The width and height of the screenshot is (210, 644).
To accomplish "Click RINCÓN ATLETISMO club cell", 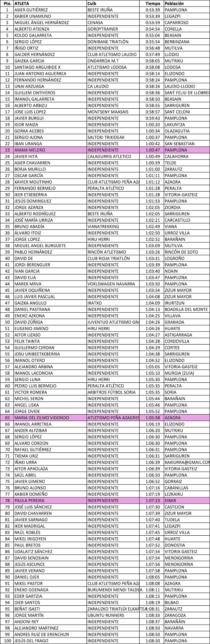I will [107, 252].
